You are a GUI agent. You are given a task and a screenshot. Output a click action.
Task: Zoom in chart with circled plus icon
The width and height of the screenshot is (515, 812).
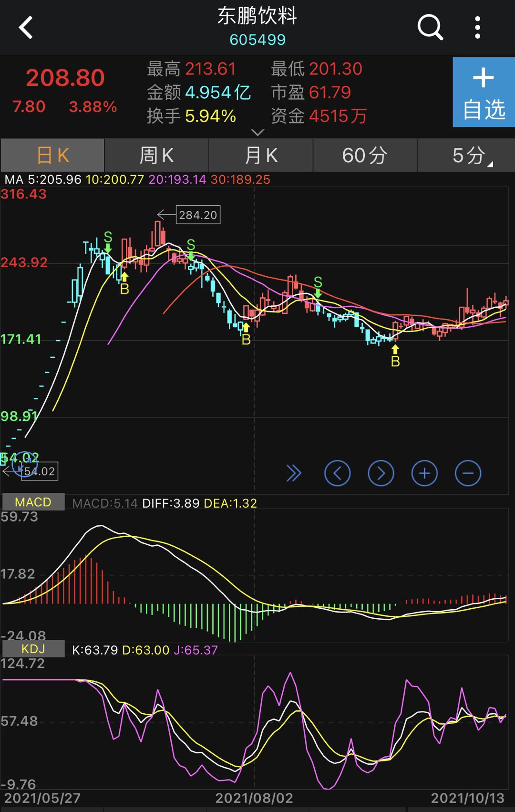tap(424, 473)
